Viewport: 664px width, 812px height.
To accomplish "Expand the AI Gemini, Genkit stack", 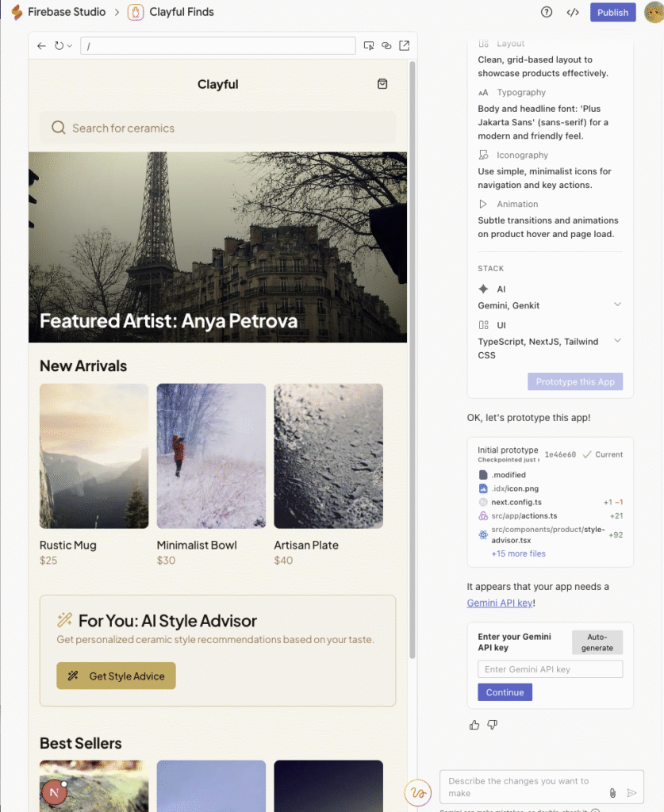I will (x=617, y=304).
